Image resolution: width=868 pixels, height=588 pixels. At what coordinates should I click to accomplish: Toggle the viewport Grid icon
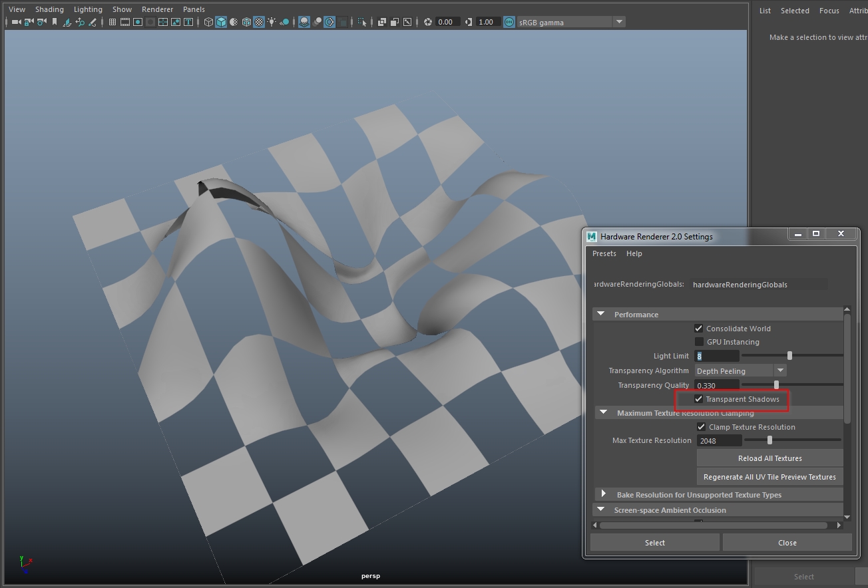[x=112, y=22]
